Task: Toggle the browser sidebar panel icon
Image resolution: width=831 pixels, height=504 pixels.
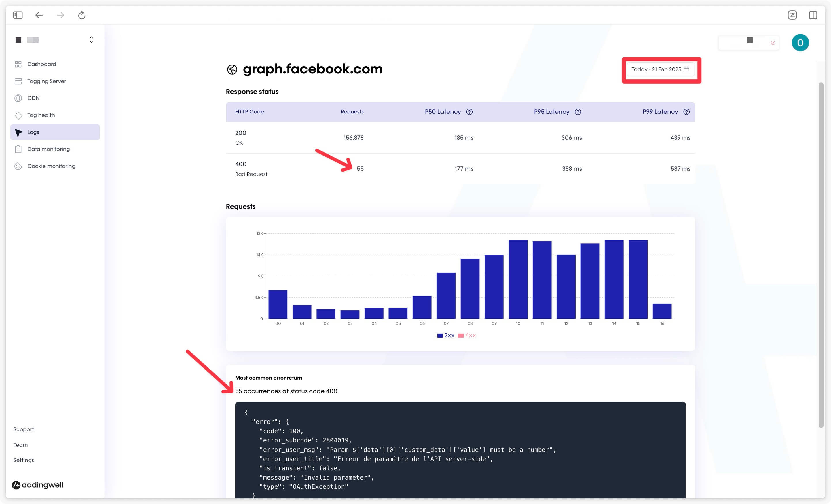Action: pos(18,15)
